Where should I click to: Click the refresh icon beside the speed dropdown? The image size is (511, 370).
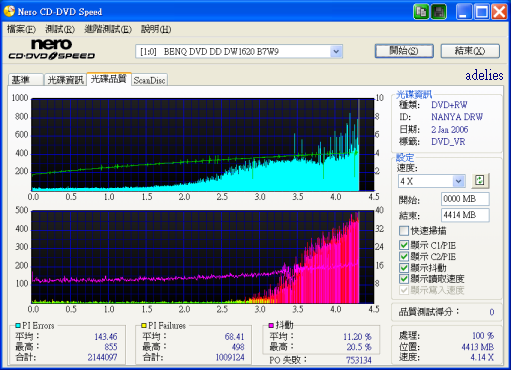pyautogui.click(x=480, y=181)
